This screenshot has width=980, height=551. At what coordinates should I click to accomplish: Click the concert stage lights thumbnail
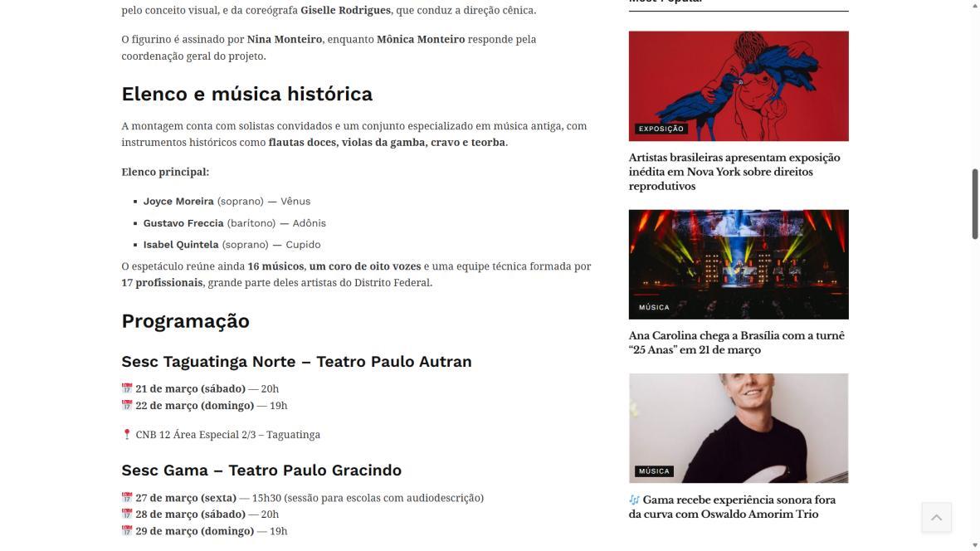pos(739,264)
